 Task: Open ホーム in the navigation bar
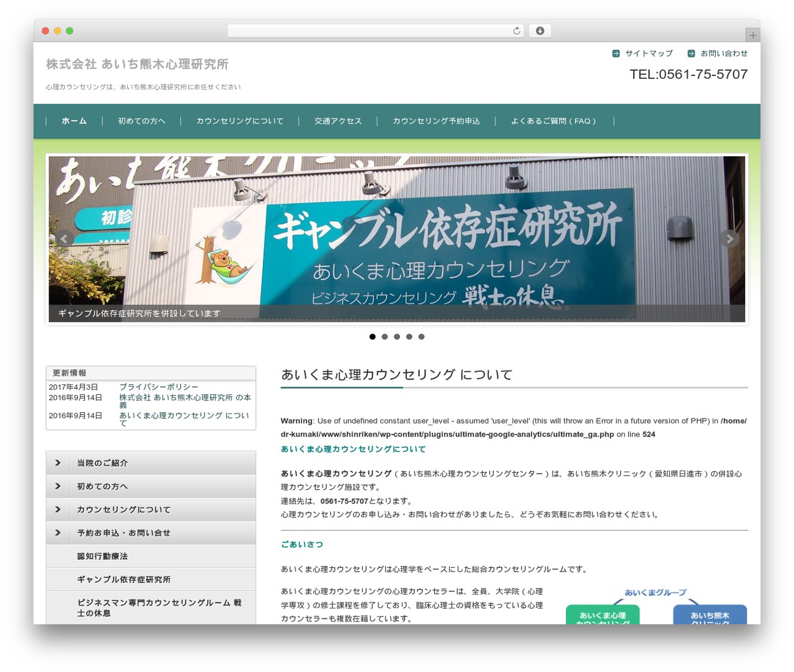coord(74,121)
